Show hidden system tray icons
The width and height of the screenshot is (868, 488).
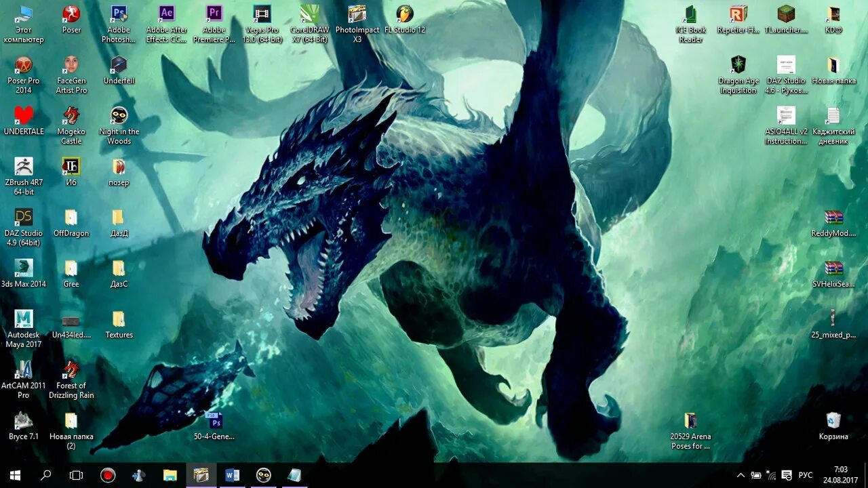click(741, 475)
